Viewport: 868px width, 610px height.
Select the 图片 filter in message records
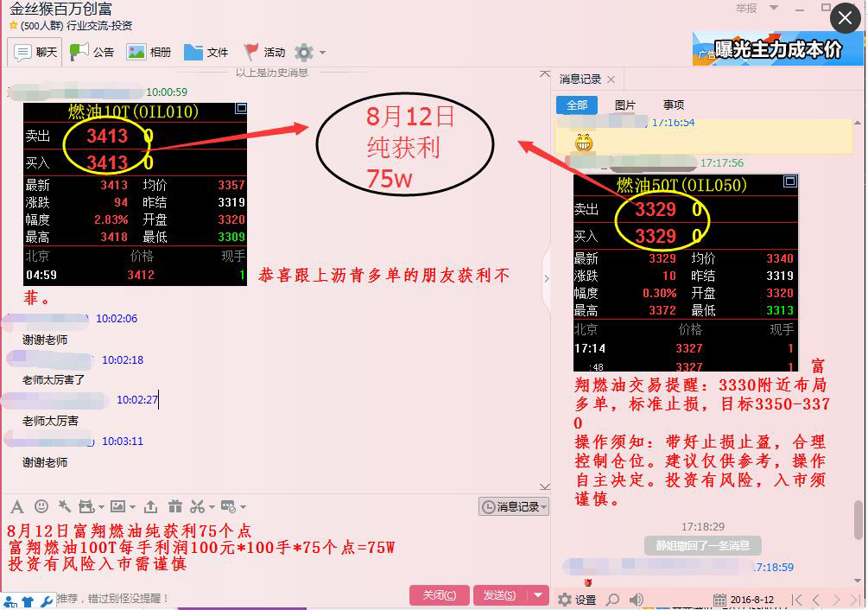pyautogui.click(x=625, y=105)
